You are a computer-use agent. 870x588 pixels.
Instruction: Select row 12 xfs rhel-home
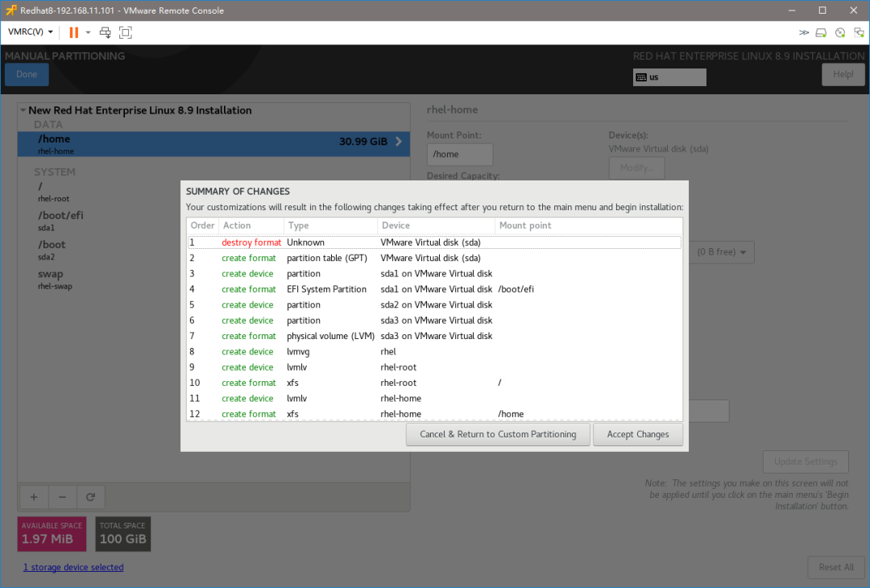pyautogui.click(x=434, y=413)
